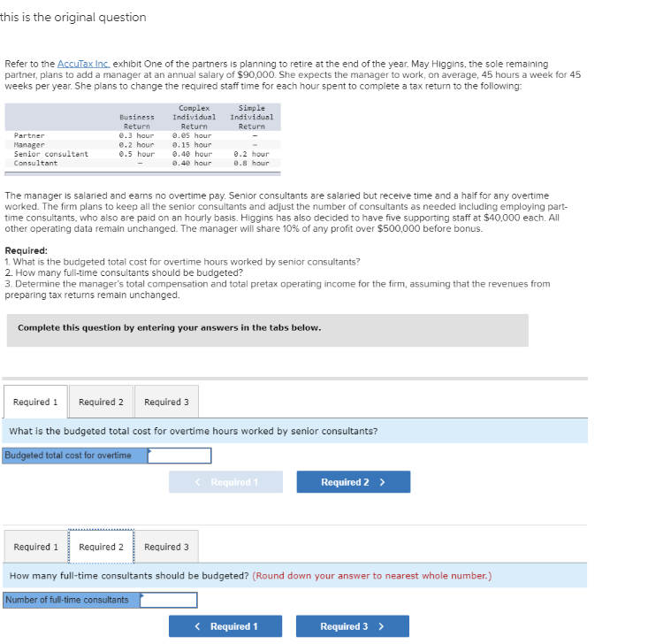The height and width of the screenshot is (644, 671).
Task: Click the Senior consultant row label
Action: coord(51,154)
